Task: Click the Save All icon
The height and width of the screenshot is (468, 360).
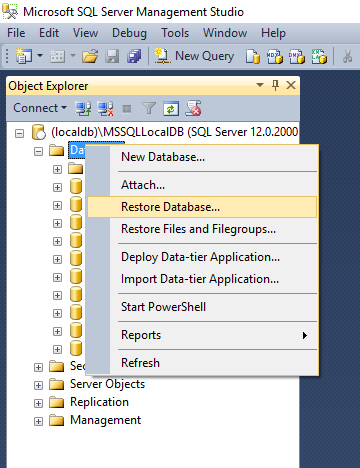Action: pos(134,56)
